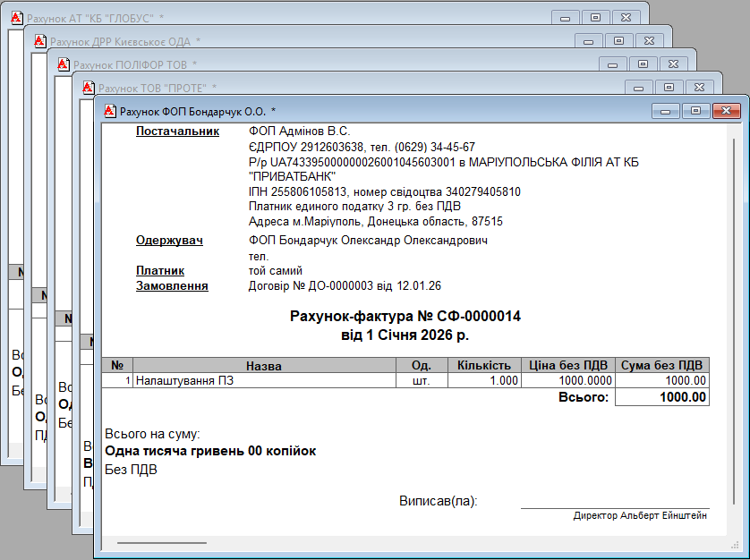Click the Сума без ПДВ column header
This screenshot has height=560, width=750.
pos(663,366)
